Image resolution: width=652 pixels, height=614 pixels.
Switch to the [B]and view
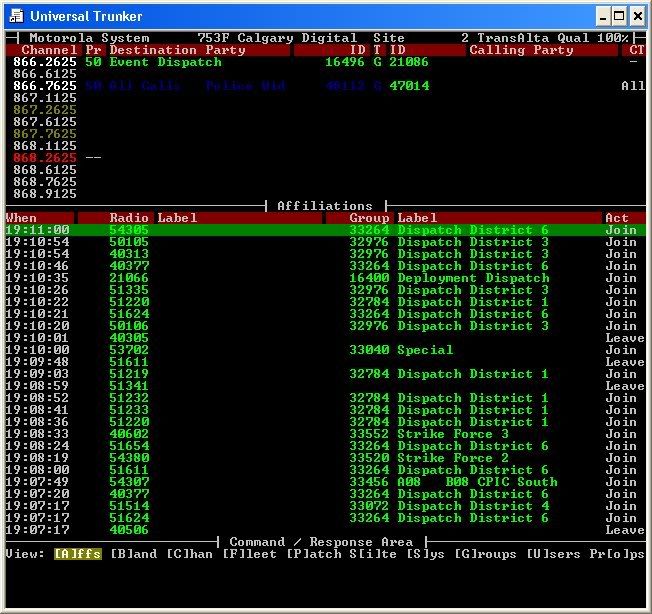tap(133, 554)
